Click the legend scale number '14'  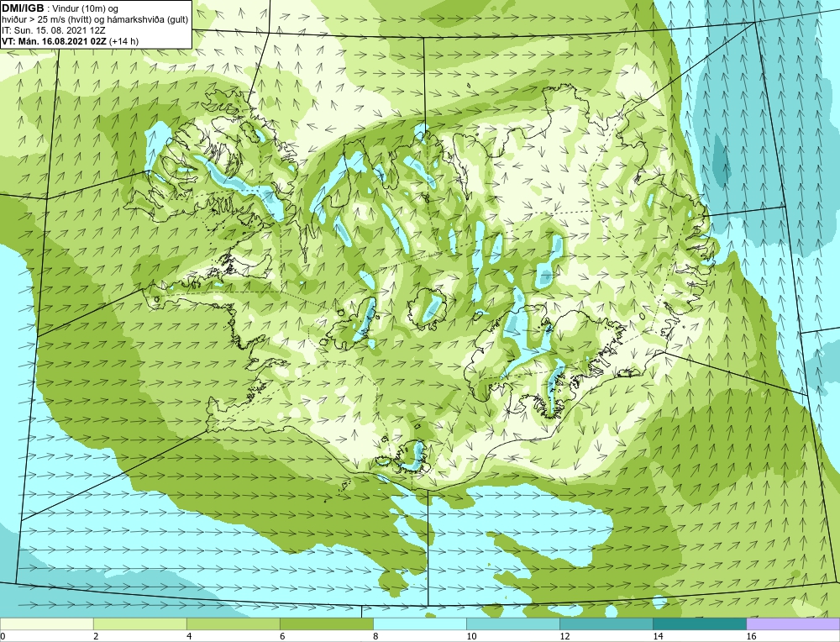(658, 636)
